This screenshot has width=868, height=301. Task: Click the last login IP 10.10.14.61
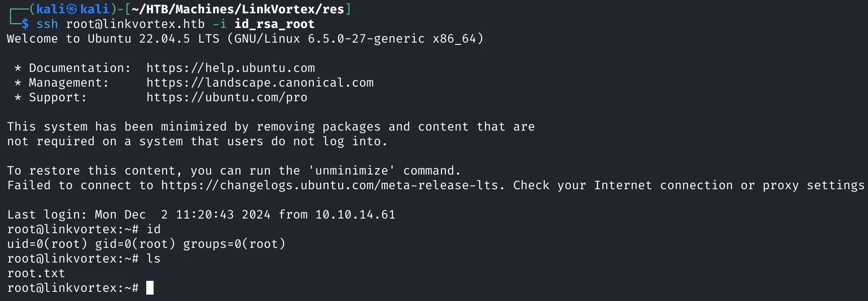tap(355, 215)
